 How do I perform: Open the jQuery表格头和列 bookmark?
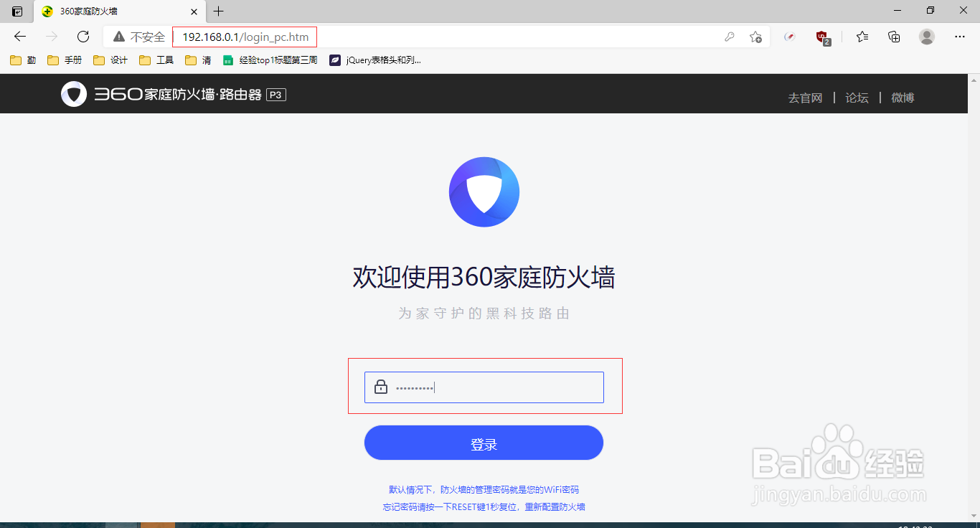pyautogui.click(x=375, y=60)
